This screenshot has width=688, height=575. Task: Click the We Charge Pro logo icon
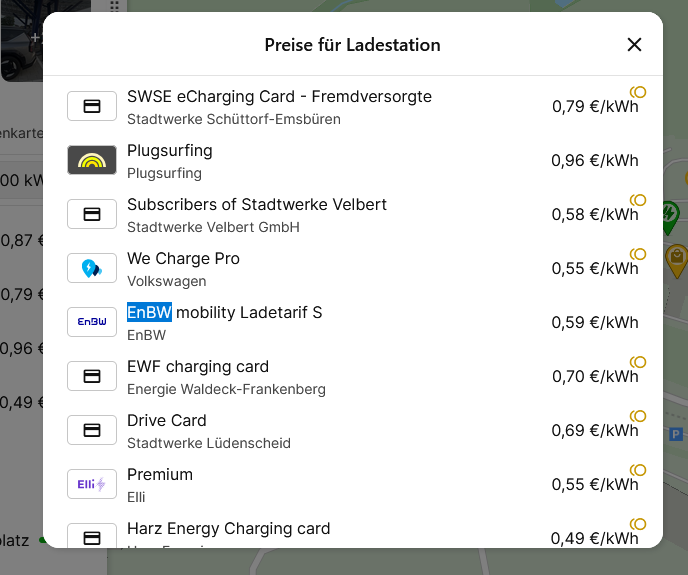pos(92,268)
